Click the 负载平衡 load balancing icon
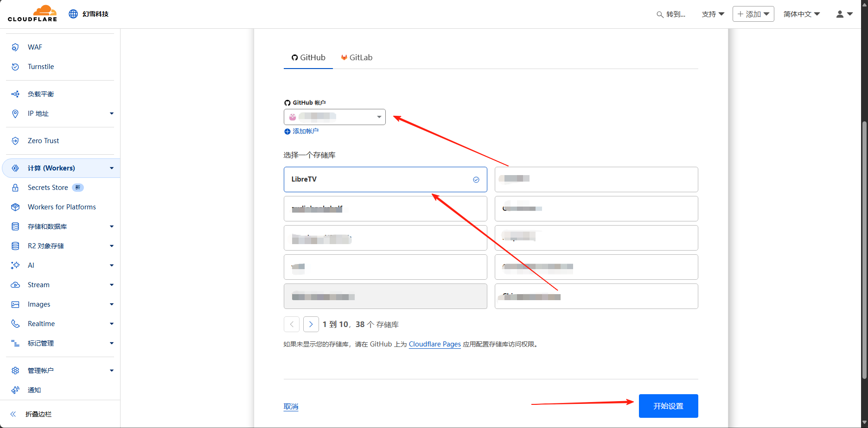This screenshot has width=868, height=428. coord(15,94)
